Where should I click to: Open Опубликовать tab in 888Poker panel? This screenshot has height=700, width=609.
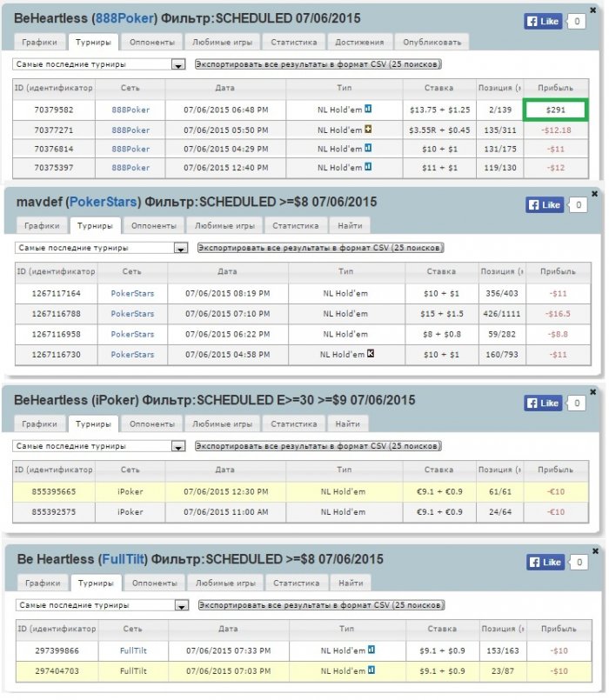(x=432, y=42)
